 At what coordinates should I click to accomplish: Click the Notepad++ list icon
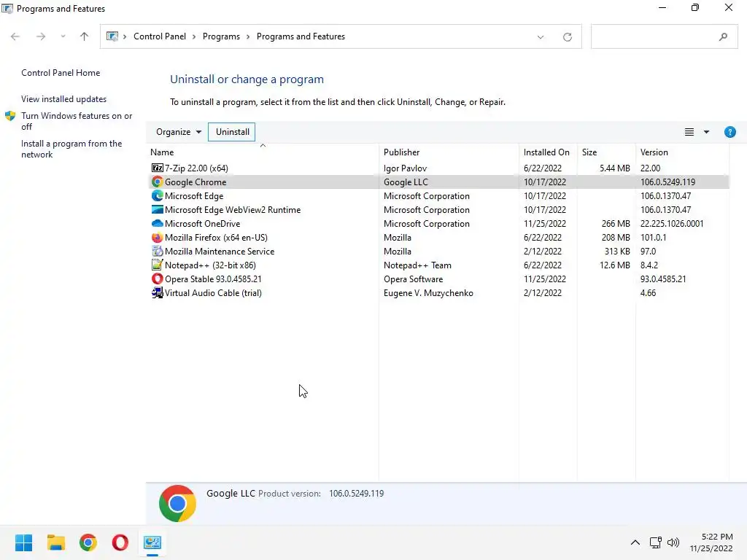point(158,265)
